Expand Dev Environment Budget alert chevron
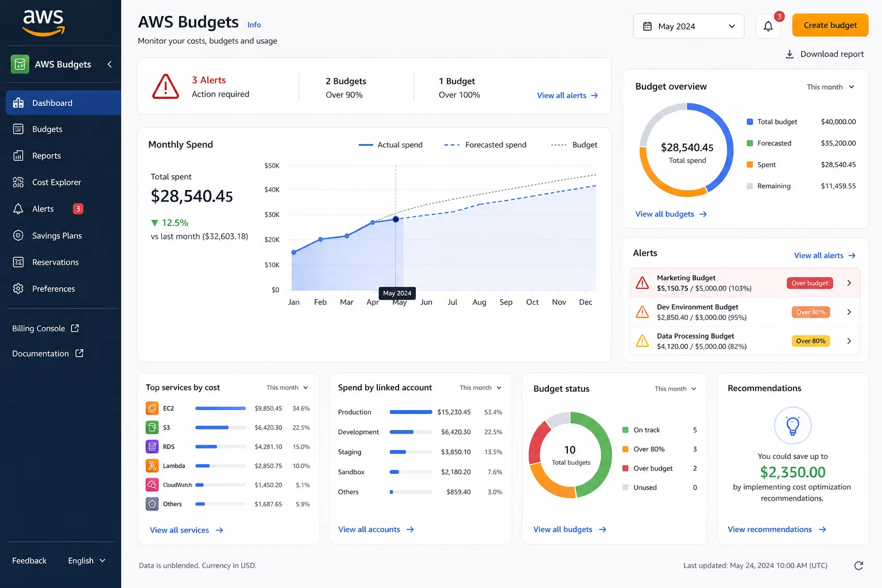 (x=849, y=312)
